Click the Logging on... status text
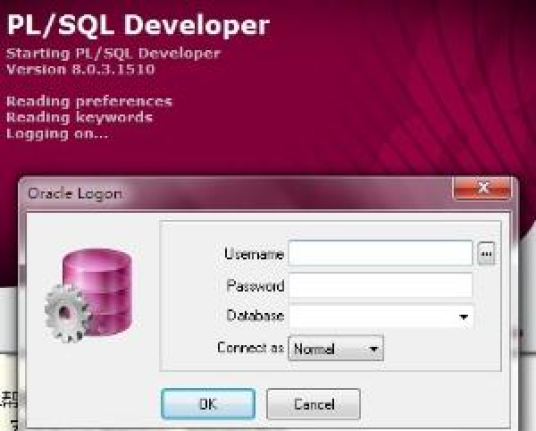Viewport: 536px width, 431px height. pos(57,134)
